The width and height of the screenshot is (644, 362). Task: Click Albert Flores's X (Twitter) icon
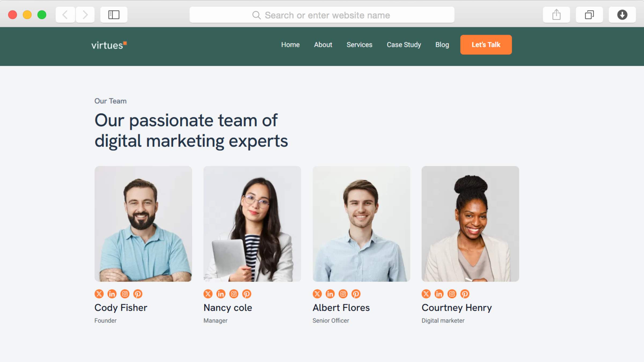(x=317, y=294)
